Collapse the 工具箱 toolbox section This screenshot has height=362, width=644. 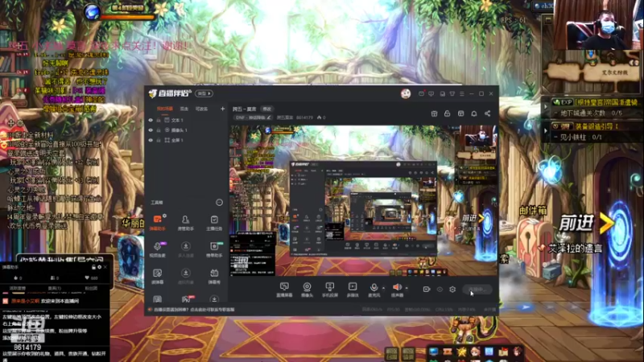pos(219,203)
